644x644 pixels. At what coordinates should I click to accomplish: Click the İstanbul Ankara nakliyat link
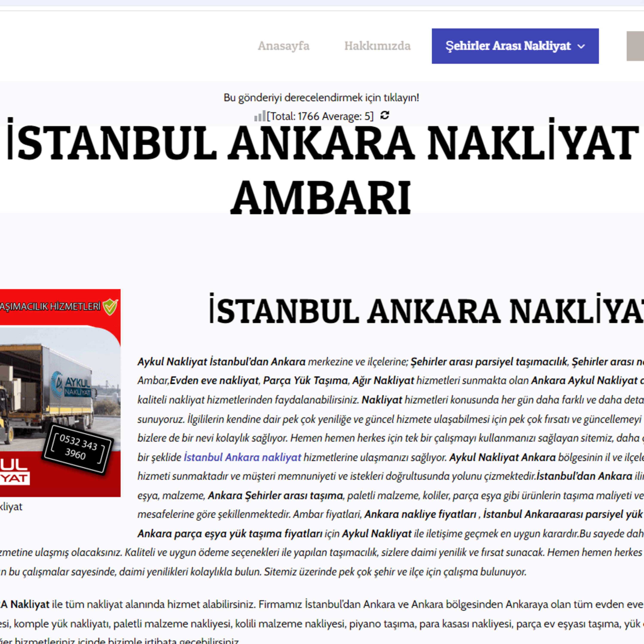tap(242, 457)
